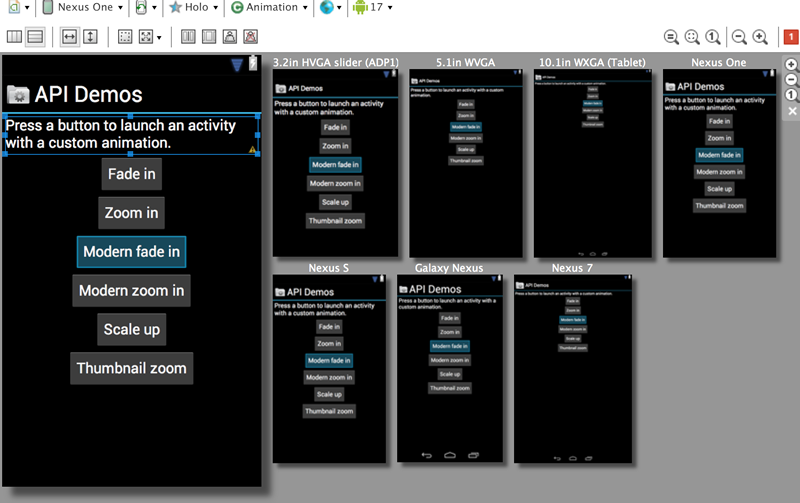Click the 'Nexus 7' preview label

click(572, 268)
